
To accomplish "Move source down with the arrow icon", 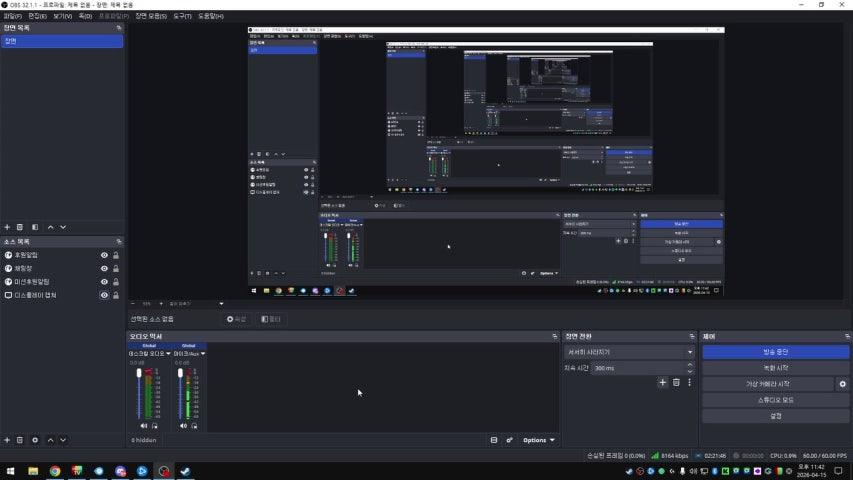I will coord(63,440).
